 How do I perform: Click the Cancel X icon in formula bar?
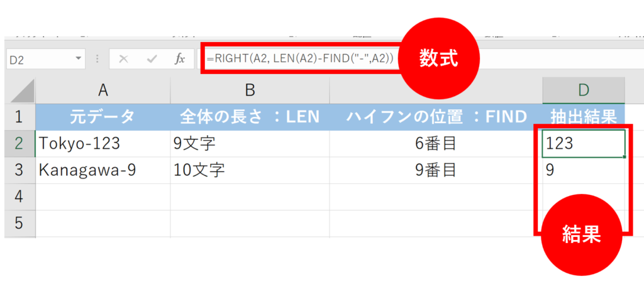coord(124,59)
